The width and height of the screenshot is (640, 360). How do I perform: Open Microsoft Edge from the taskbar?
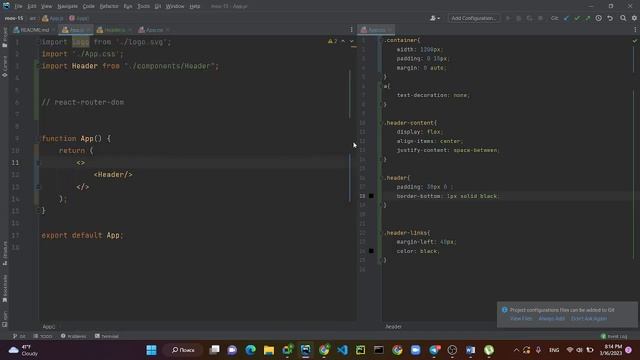(x=251, y=350)
